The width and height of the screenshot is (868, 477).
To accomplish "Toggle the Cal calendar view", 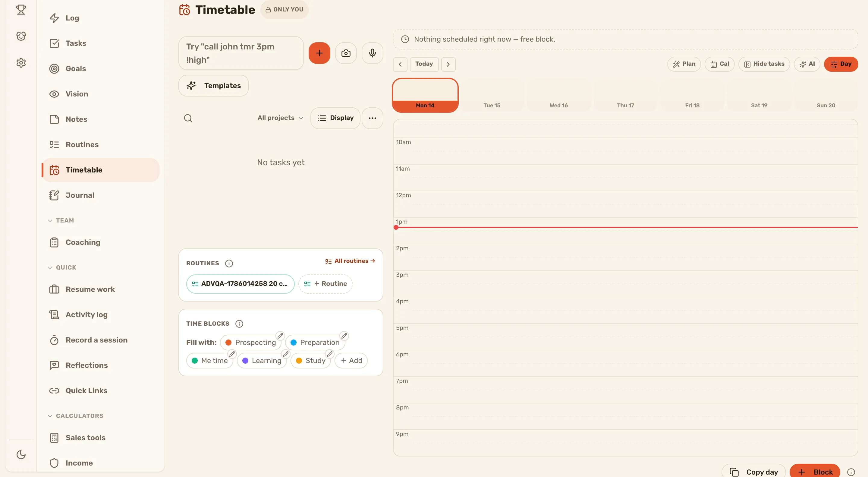I will tap(719, 64).
